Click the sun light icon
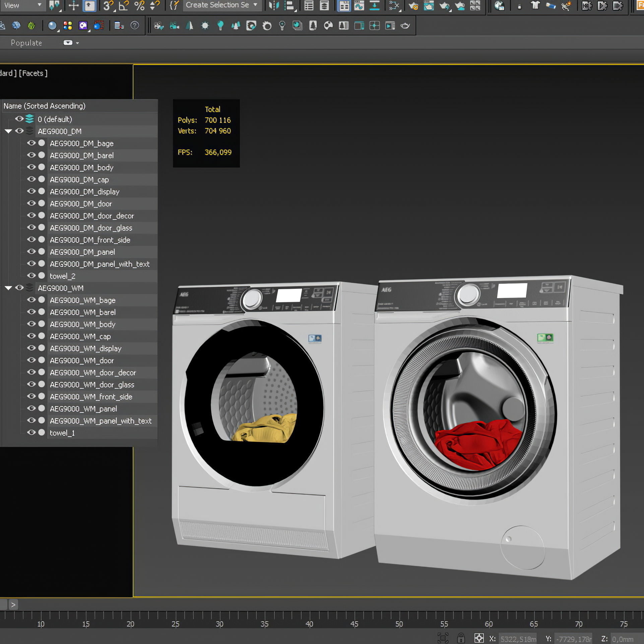This screenshot has height=644, width=644. click(x=205, y=25)
